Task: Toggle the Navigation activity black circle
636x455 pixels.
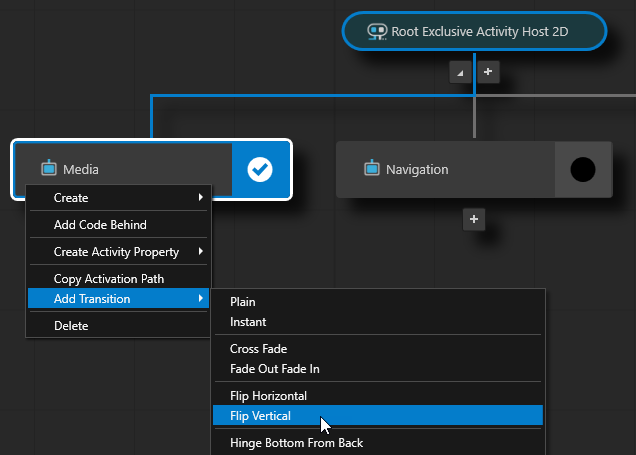Action: pyautogui.click(x=583, y=170)
